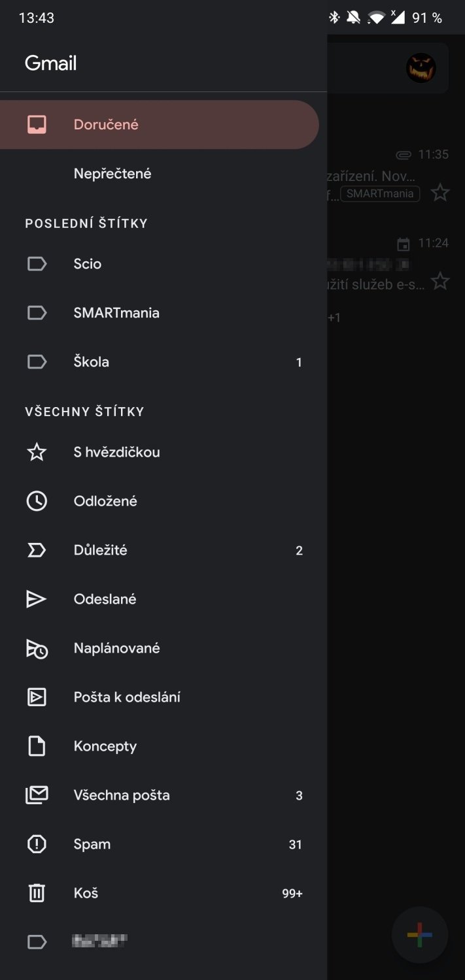Open the Naplánované scheduled send icon

pyautogui.click(x=37, y=648)
